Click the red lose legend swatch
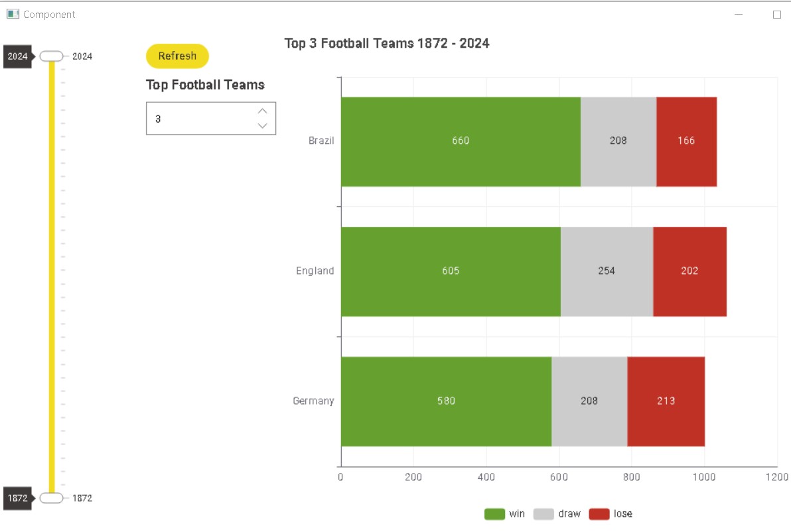 pyautogui.click(x=599, y=514)
